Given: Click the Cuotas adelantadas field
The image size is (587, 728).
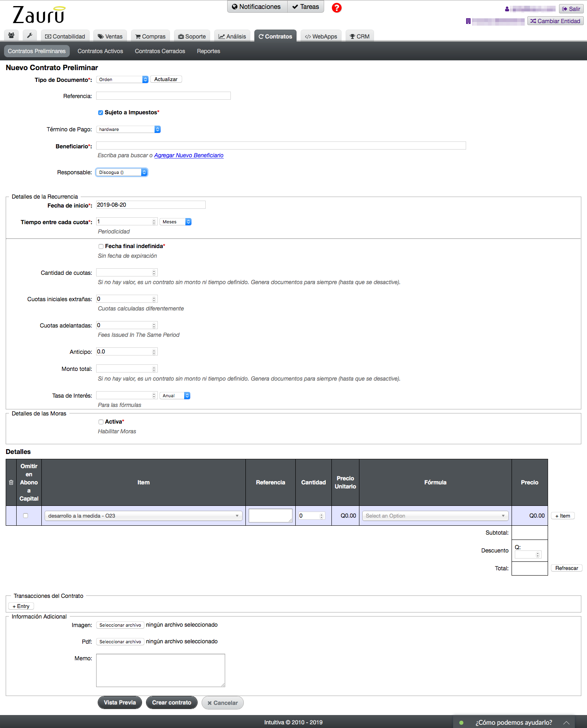Looking at the screenshot, I should (x=127, y=325).
